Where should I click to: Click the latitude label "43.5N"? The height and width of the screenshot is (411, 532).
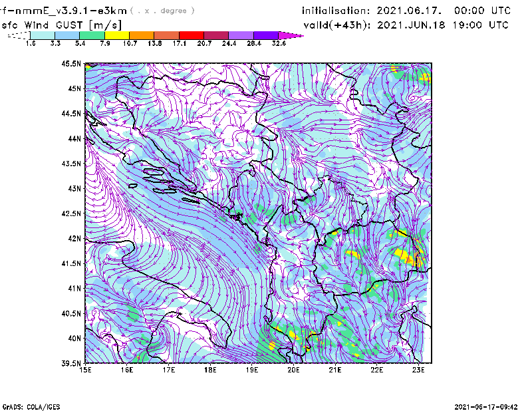click(x=72, y=164)
